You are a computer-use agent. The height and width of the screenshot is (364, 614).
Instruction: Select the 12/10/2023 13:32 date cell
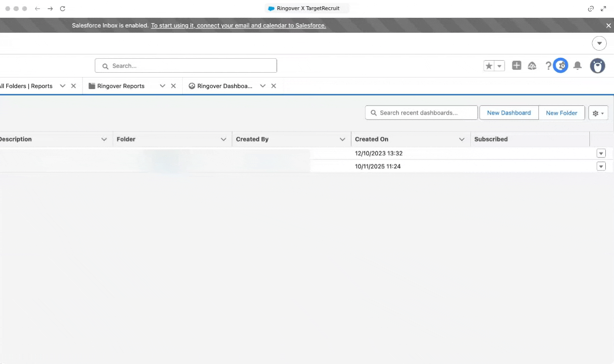coord(379,154)
